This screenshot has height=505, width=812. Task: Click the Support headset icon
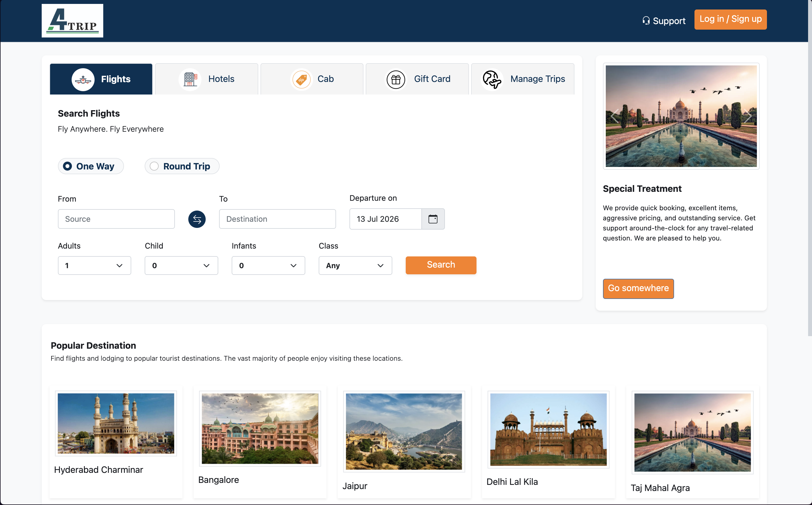click(646, 21)
